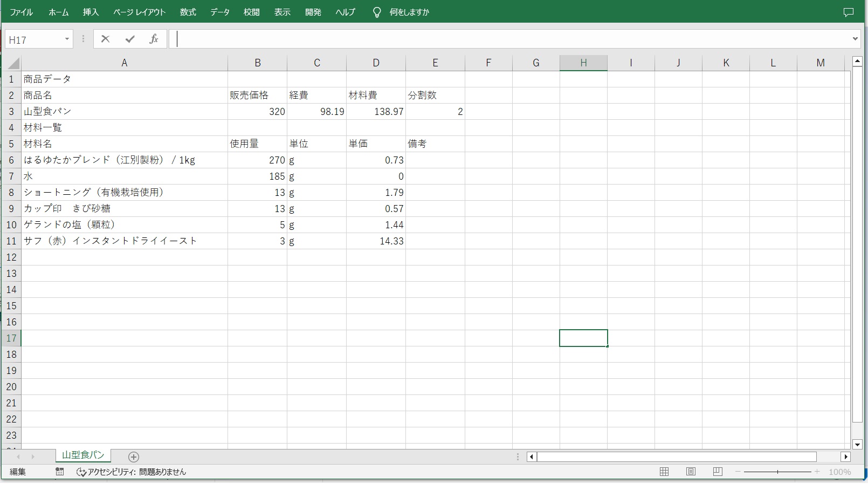Switch to Page Break Preview
868x504 pixels.
coord(718,472)
